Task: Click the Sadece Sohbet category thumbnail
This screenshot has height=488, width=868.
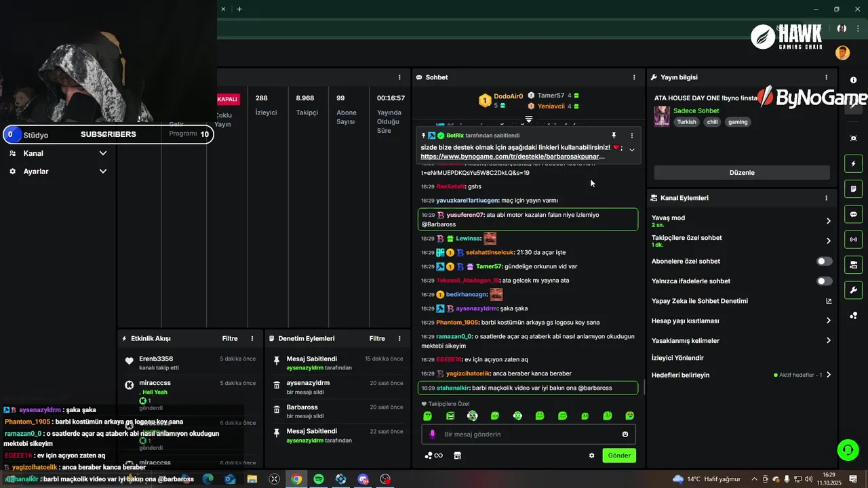Action: [x=662, y=116]
